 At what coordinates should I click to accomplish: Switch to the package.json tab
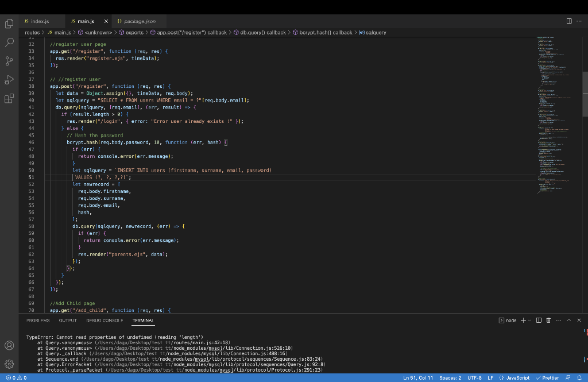click(140, 21)
